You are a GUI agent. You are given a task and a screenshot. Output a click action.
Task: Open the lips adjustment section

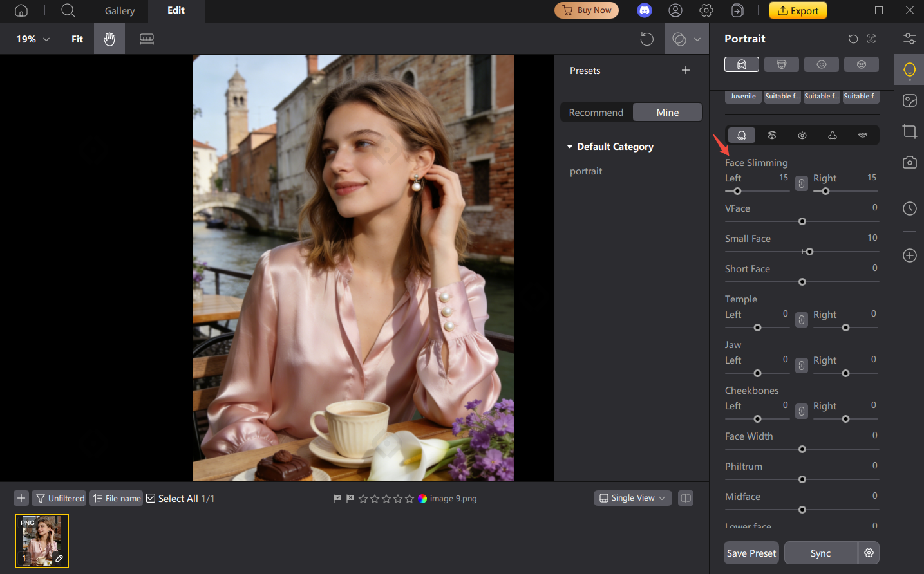pyautogui.click(x=862, y=135)
